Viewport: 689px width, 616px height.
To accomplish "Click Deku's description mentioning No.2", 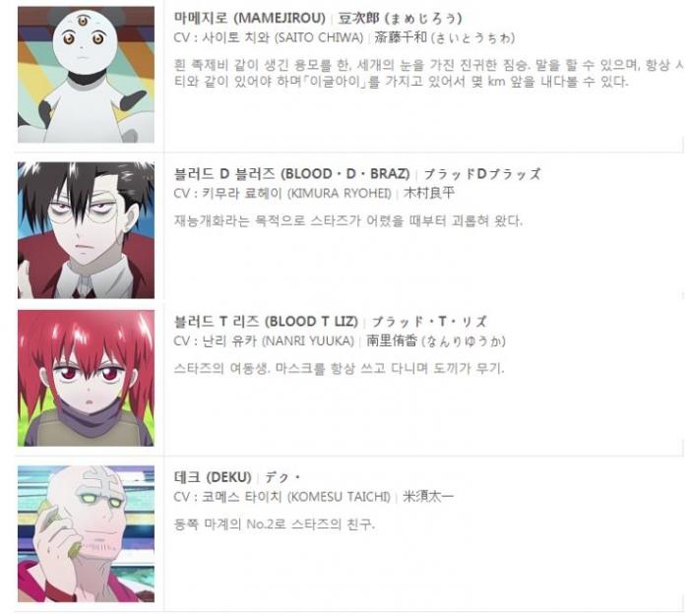I will tap(275, 524).
